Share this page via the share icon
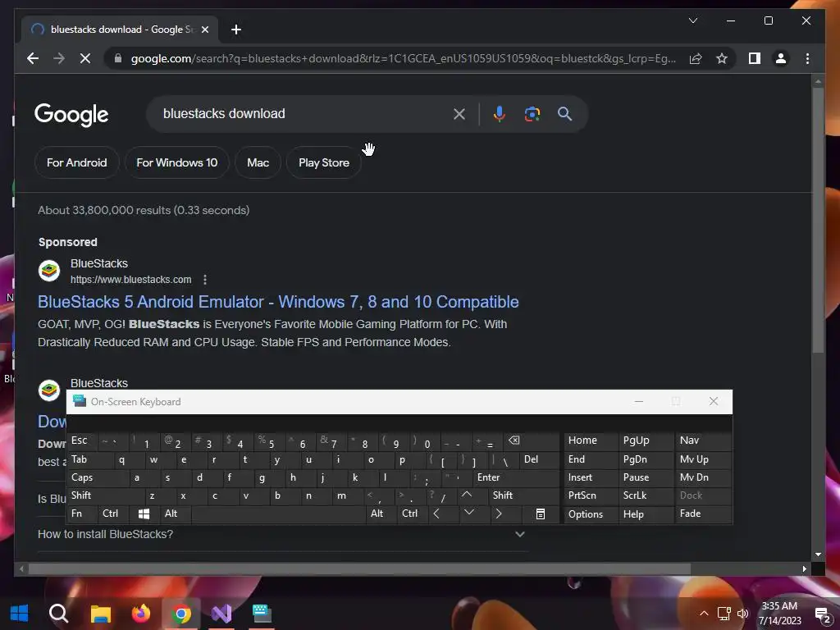The image size is (840, 630). tap(696, 58)
